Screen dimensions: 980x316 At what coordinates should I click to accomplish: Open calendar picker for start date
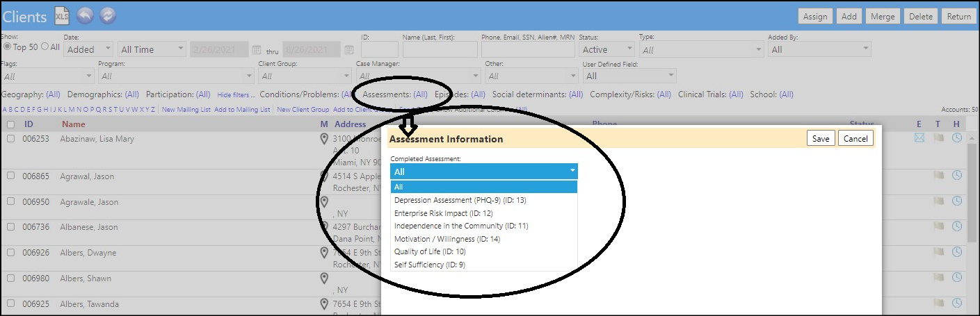pyautogui.click(x=256, y=50)
